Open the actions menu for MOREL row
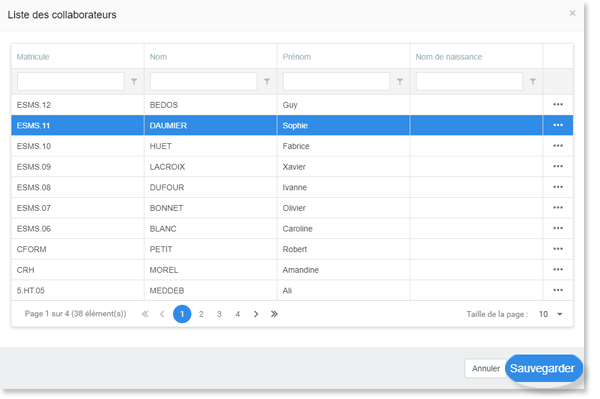Image resolution: width=600 pixels, height=399 pixels. pyautogui.click(x=558, y=270)
